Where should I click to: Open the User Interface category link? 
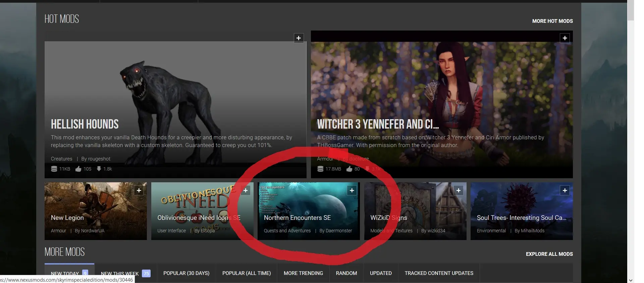(x=171, y=231)
